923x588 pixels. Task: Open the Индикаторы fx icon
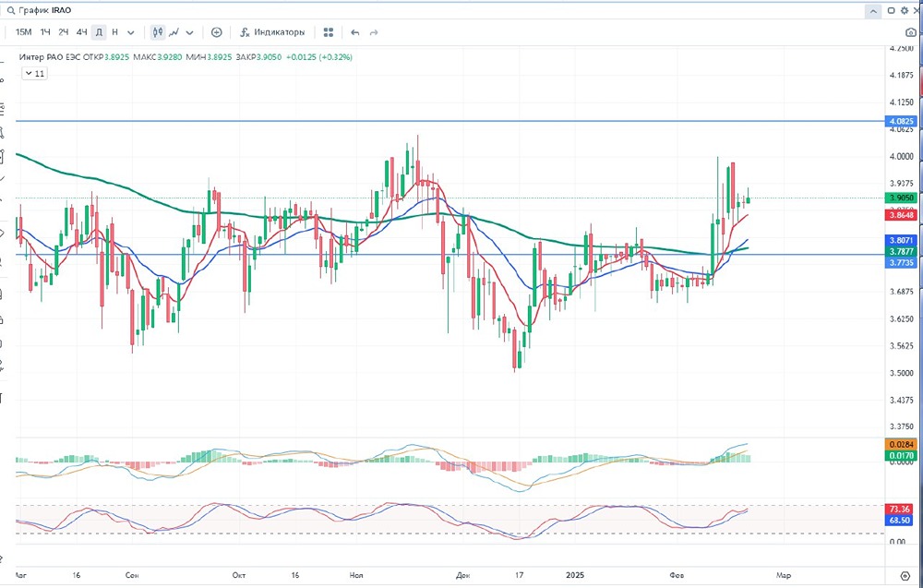[x=246, y=32]
